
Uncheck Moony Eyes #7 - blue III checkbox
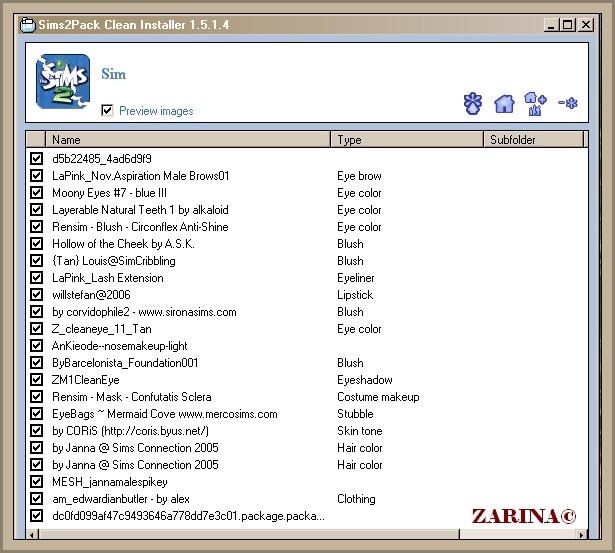tap(36, 193)
